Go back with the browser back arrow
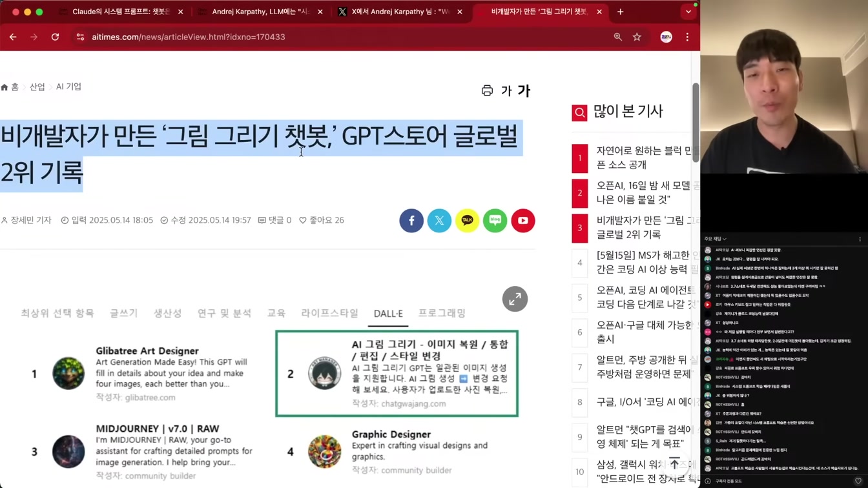This screenshot has width=868, height=488. pyautogui.click(x=13, y=37)
